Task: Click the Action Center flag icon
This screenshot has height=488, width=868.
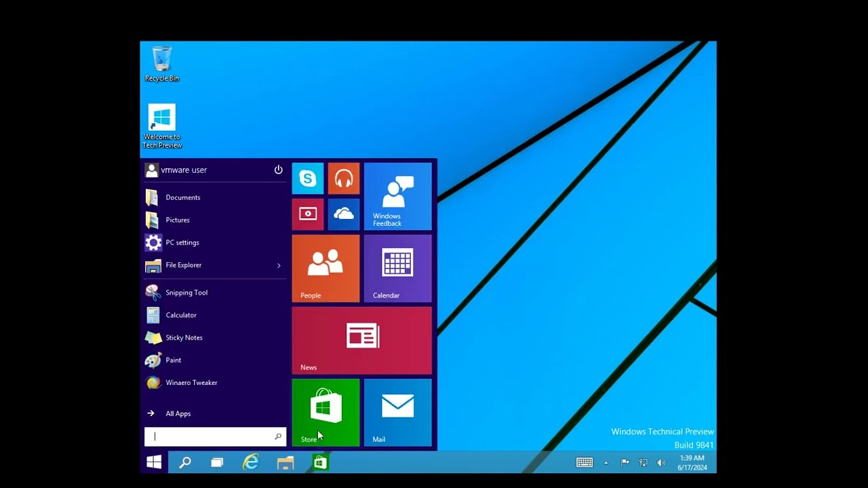Action: [x=625, y=462]
